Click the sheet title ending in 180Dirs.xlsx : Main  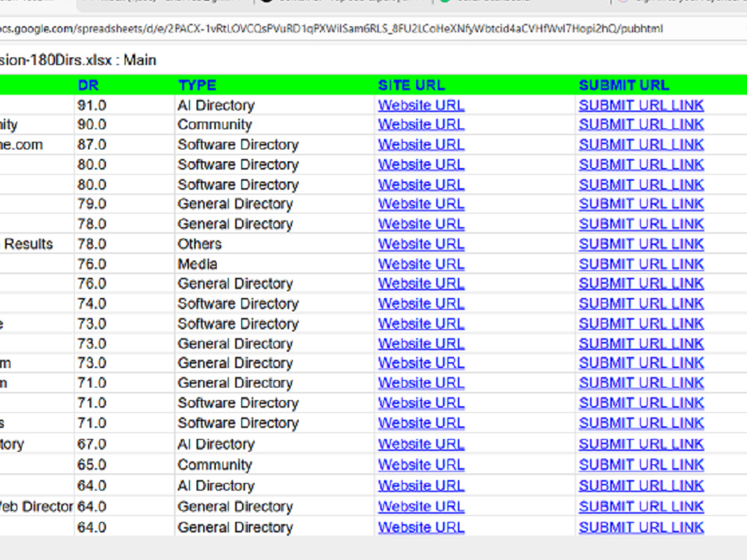pos(78,60)
